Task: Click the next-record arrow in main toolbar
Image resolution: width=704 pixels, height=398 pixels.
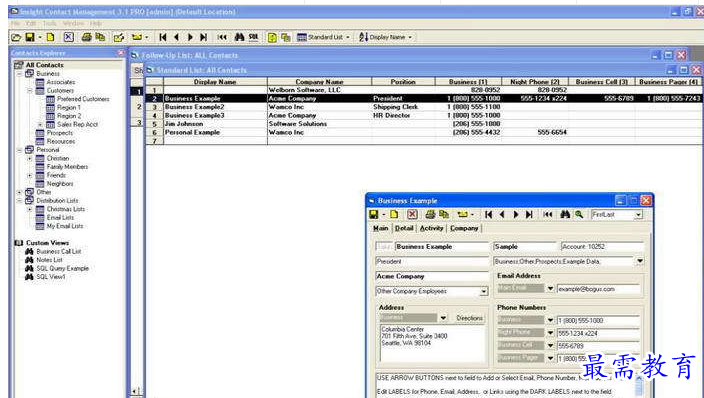Action: [x=190, y=37]
